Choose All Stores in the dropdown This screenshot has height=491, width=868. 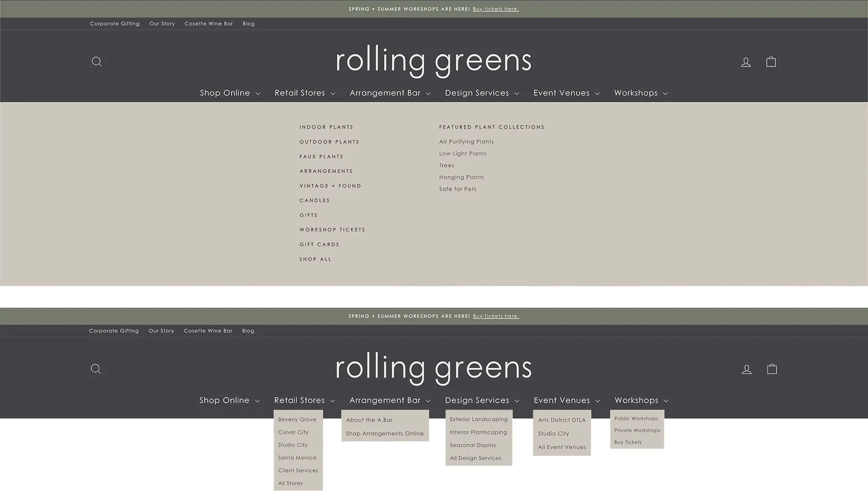click(290, 484)
